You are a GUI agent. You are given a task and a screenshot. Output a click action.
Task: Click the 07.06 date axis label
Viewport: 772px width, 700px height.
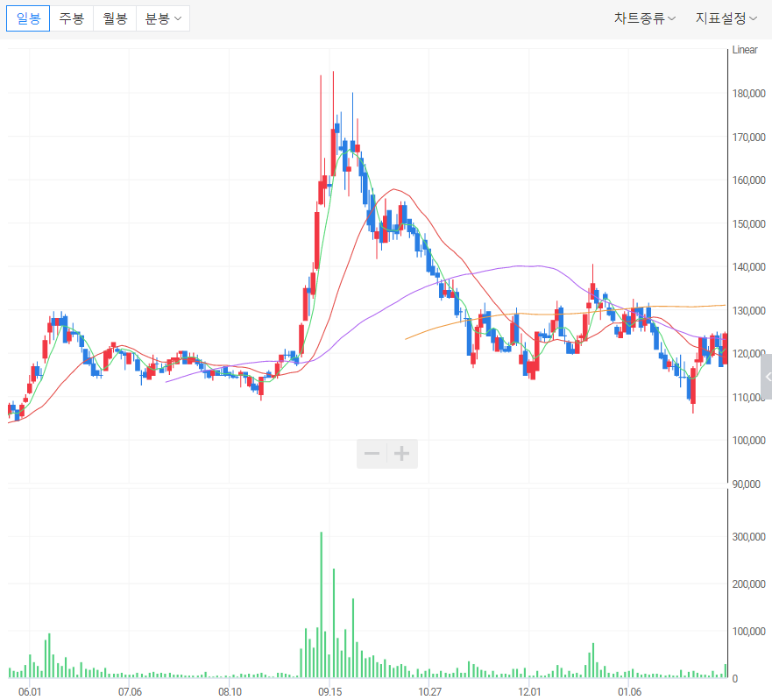click(x=130, y=691)
